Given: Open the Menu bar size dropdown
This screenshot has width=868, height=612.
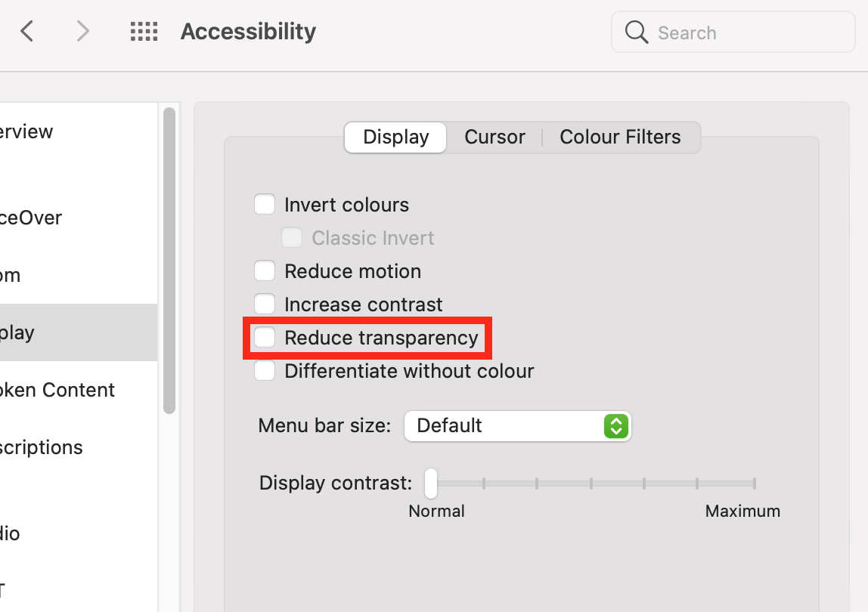Looking at the screenshot, I should click(517, 425).
